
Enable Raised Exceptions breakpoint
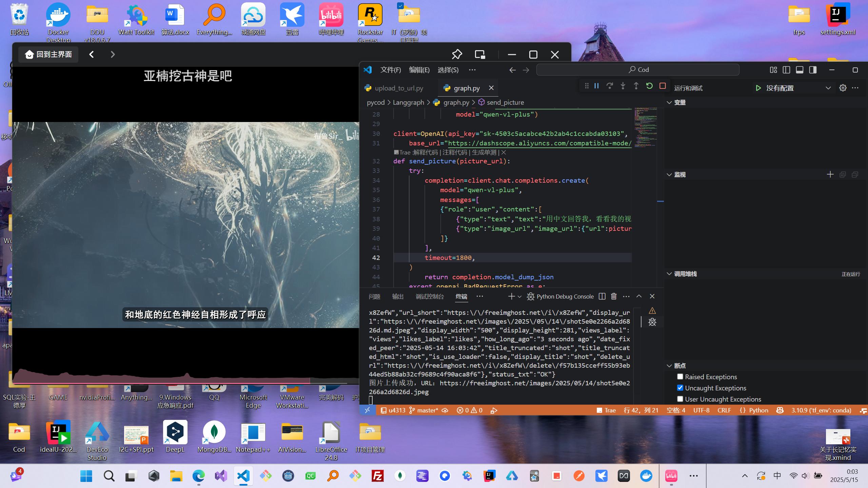[x=680, y=377]
